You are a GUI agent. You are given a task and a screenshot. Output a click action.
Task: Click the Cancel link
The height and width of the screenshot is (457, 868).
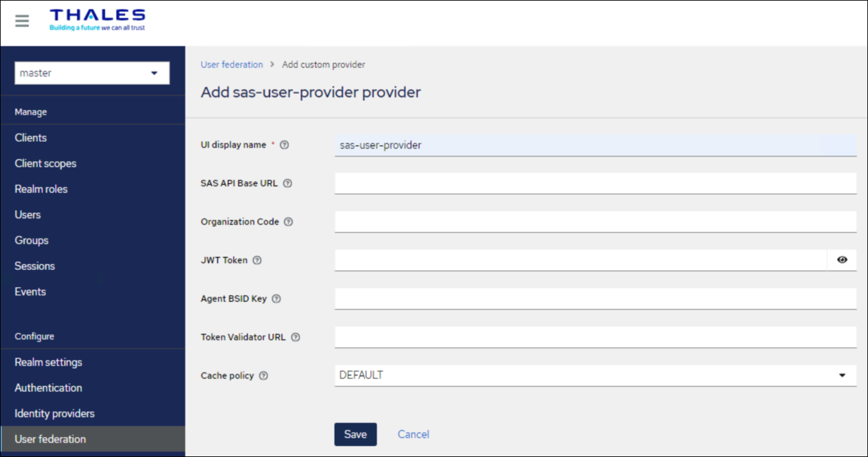pyautogui.click(x=413, y=434)
